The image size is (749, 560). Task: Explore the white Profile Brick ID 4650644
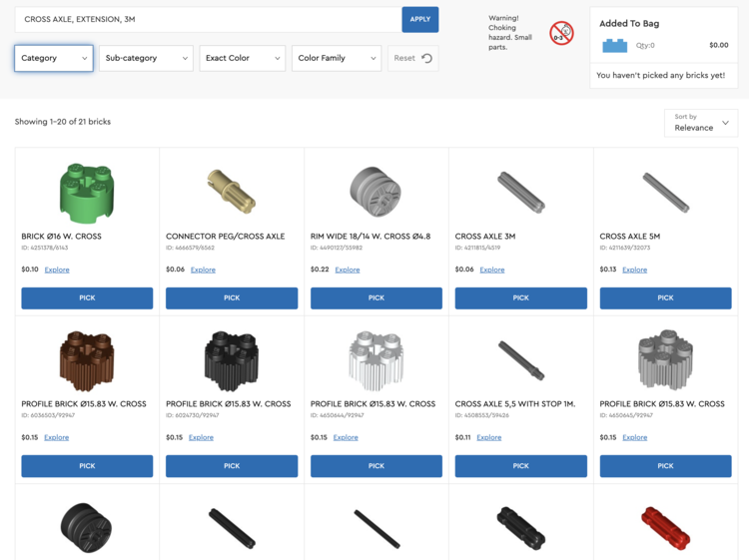pos(346,437)
